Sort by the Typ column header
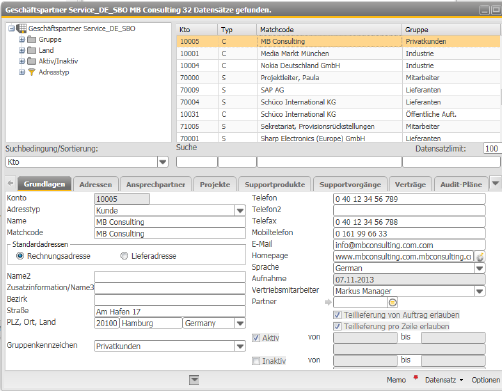 (x=237, y=30)
